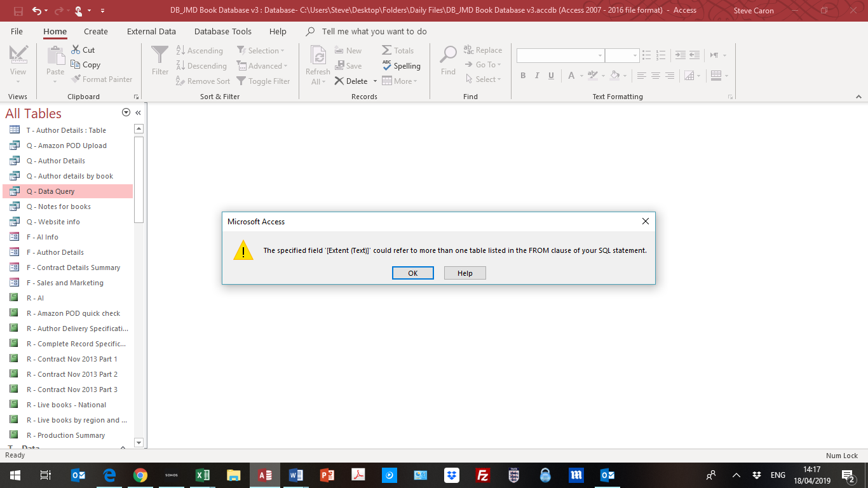Select R - Production Summary report
Viewport: 868px width, 488px height.
(x=67, y=435)
